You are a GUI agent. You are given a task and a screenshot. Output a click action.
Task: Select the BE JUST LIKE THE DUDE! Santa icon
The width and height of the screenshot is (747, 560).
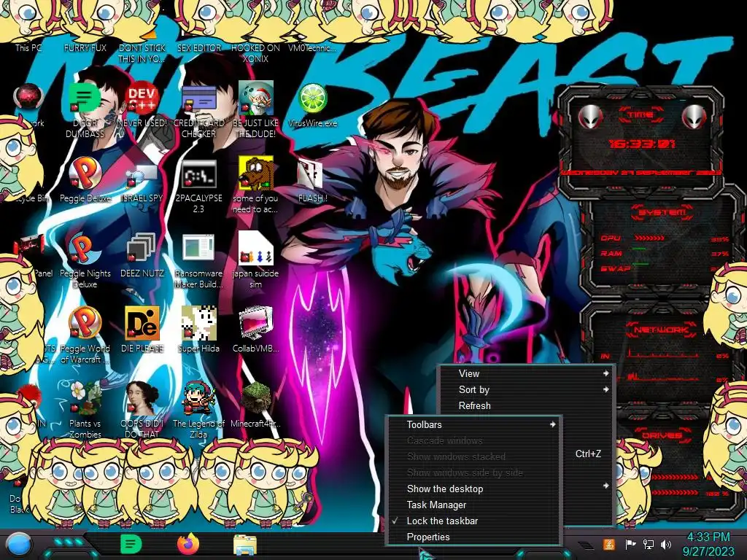pyautogui.click(x=256, y=98)
